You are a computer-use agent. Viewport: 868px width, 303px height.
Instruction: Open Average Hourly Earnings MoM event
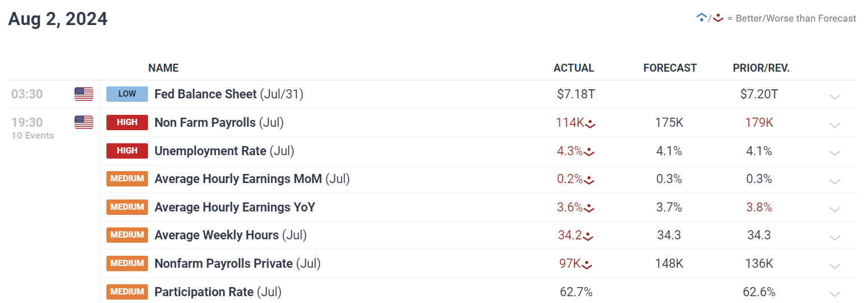coord(252,179)
